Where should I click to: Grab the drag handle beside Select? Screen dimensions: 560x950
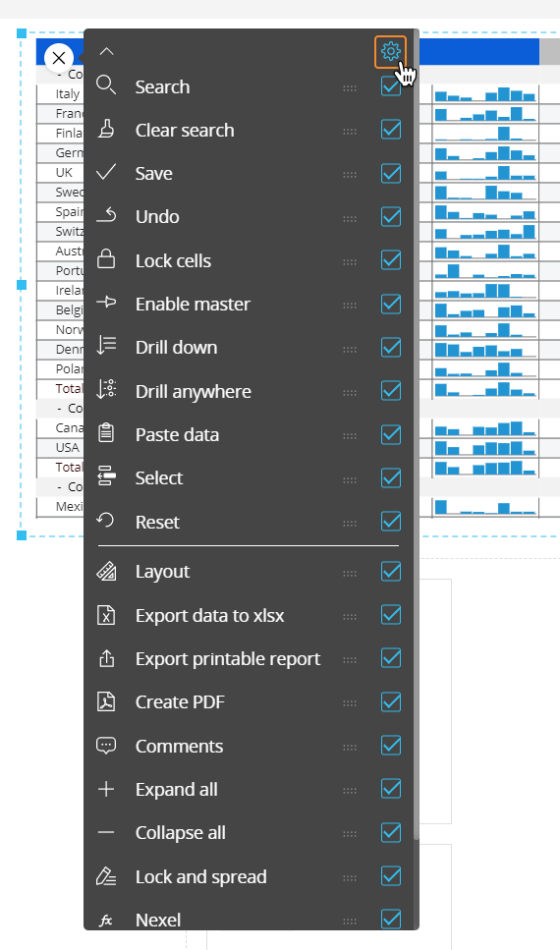click(x=350, y=479)
